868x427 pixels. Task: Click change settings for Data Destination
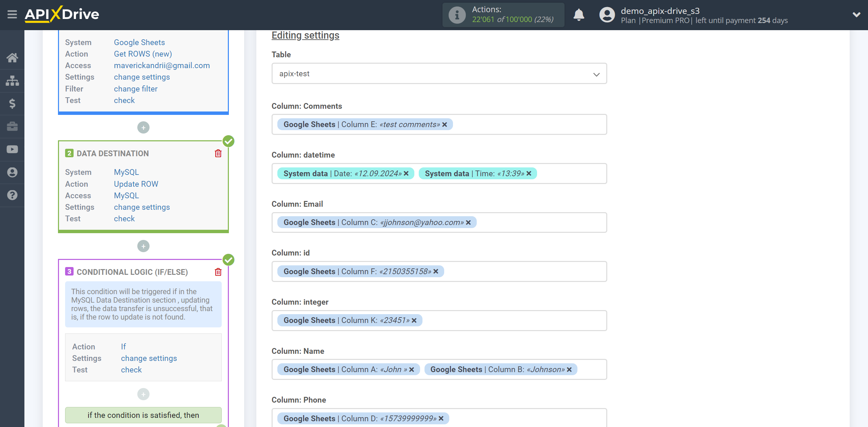coord(142,207)
